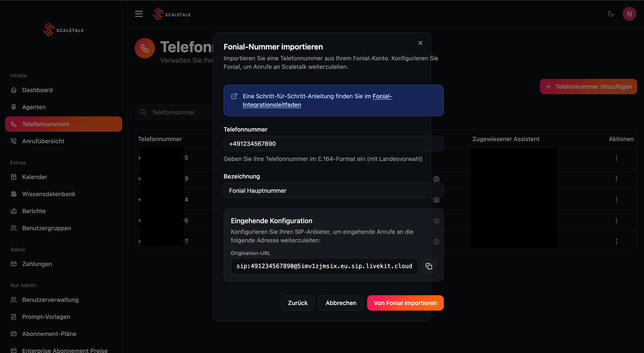Focus the Telefonnummer field with +491234567890
This screenshot has height=353, width=644.
tap(333, 144)
